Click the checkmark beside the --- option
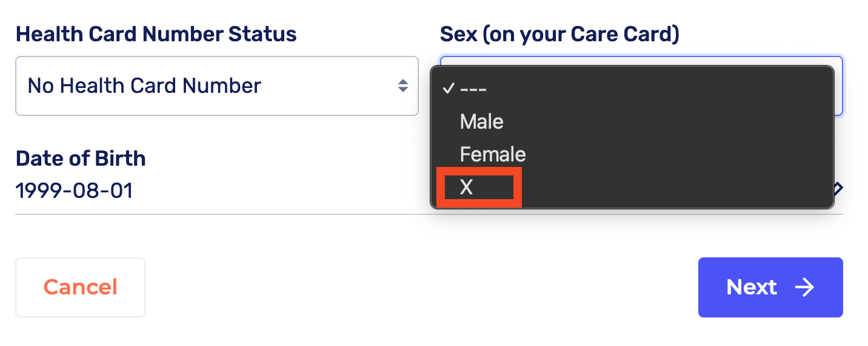The width and height of the screenshot is (868, 346). coord(449,89)
